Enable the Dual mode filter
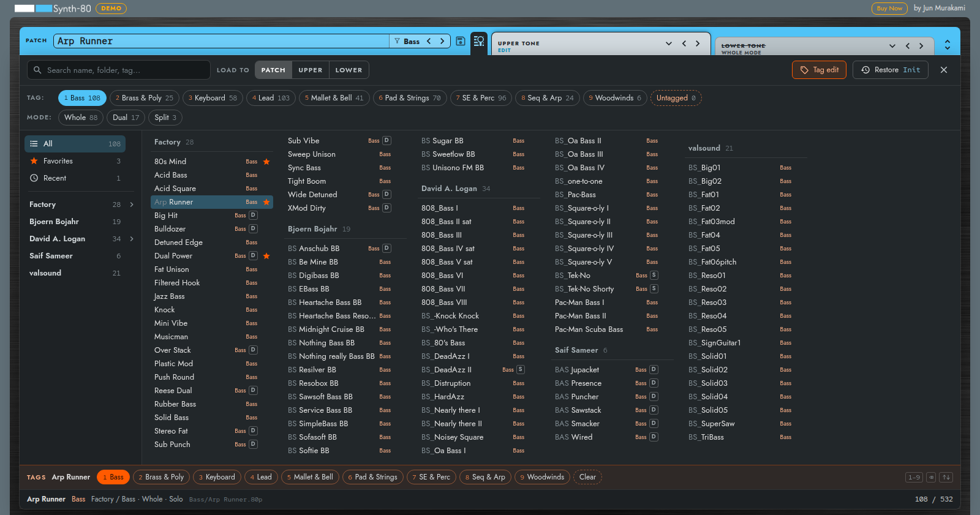This screenshot has height=515, width=980. (126, 118)
